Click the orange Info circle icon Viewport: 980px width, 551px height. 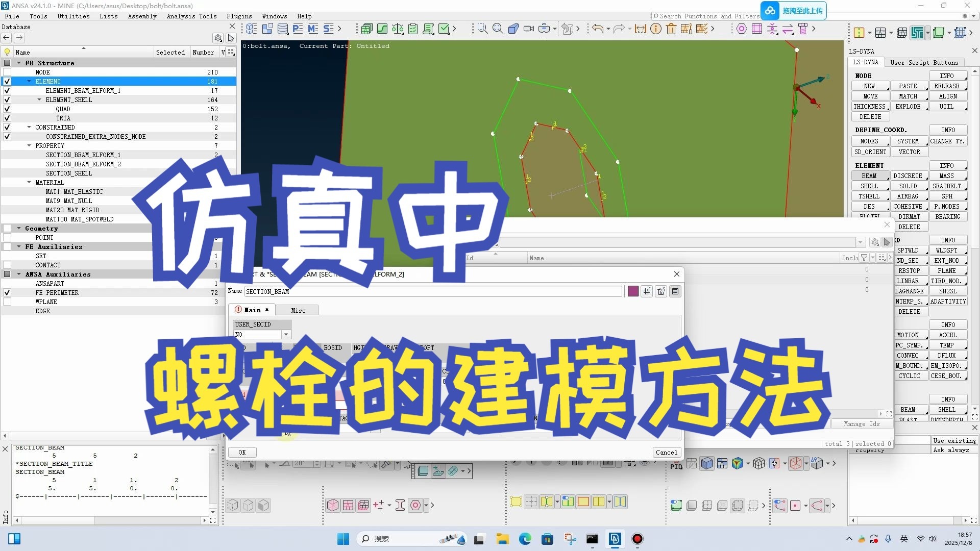[656, 29]
